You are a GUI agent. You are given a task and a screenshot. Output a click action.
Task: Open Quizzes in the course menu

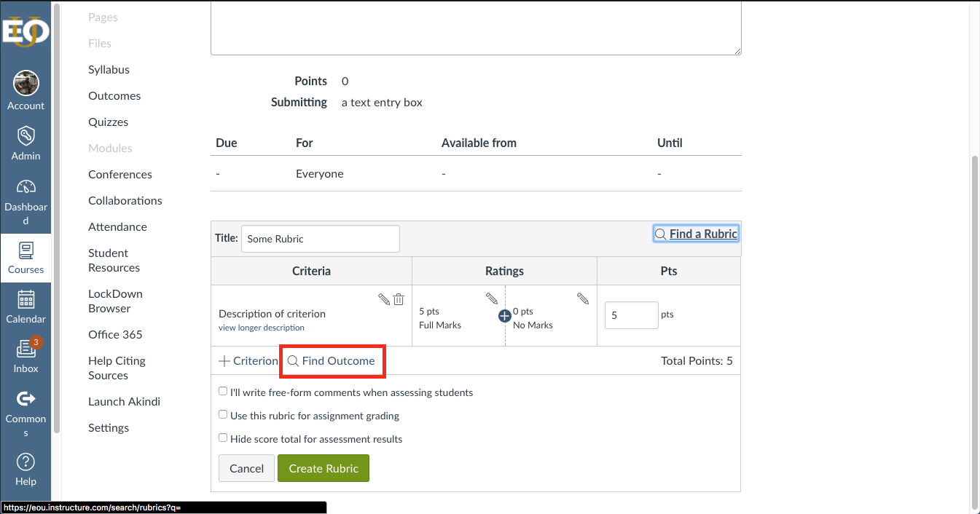click(x=108, y=122)
